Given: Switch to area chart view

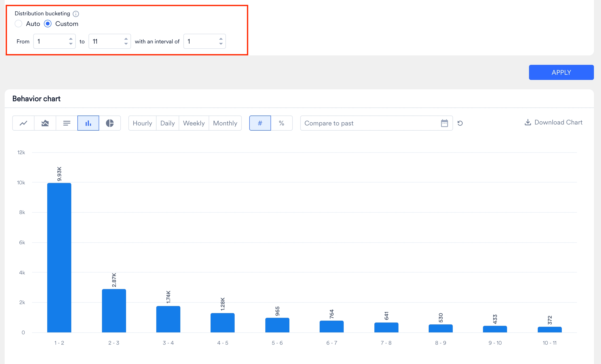Looking at the screenshot, I should pos(45,123).
